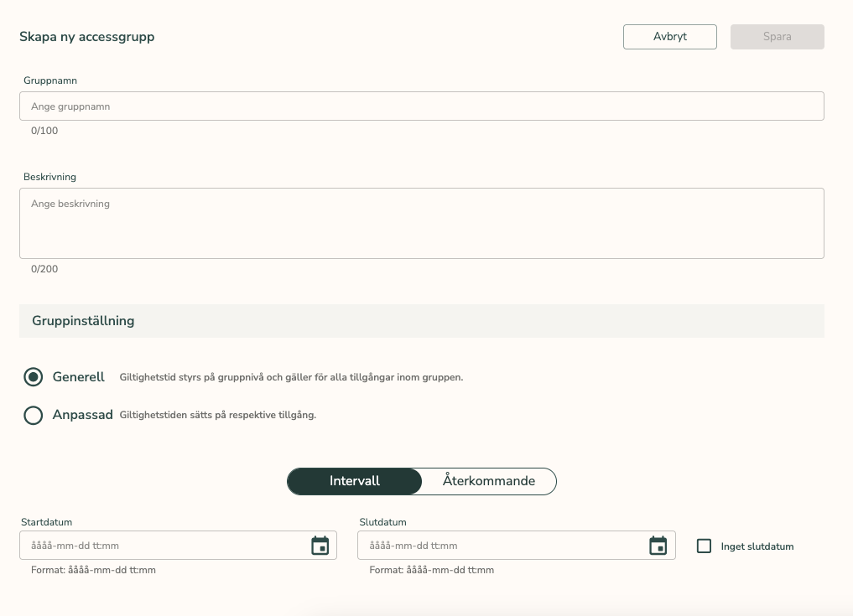This screenshot has height=616, width=853.
Task: Select the Generell radio button
Action: pyautogui.click(x=34, y=377)
